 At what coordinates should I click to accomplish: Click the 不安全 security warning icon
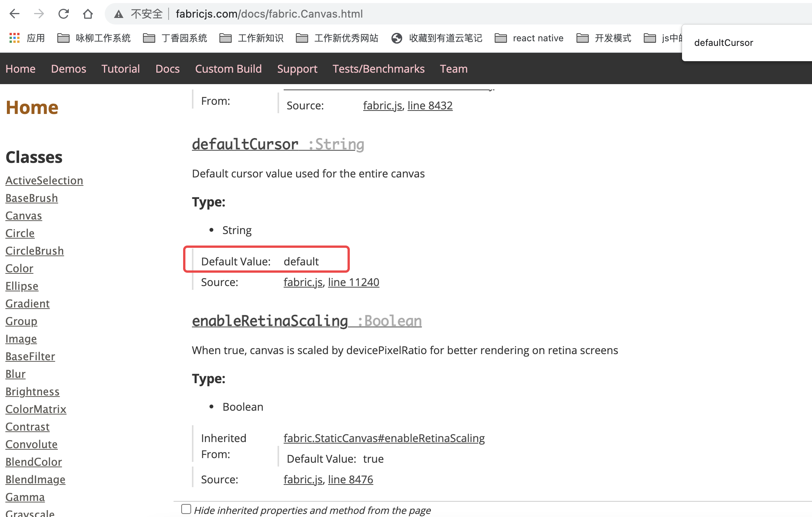(x=119, y=14)
